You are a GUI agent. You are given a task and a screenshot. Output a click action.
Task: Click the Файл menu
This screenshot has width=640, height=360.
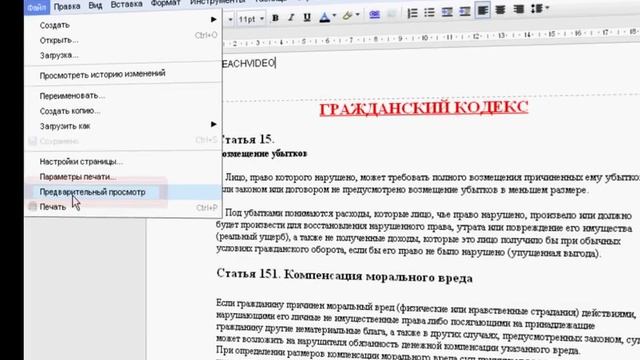click(37, 7)
